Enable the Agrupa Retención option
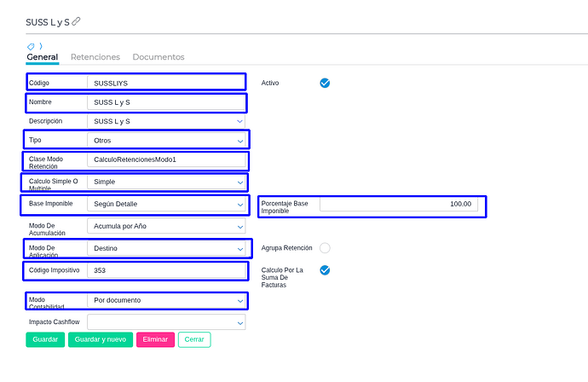 pyautogui.click(x=325, y=248)
